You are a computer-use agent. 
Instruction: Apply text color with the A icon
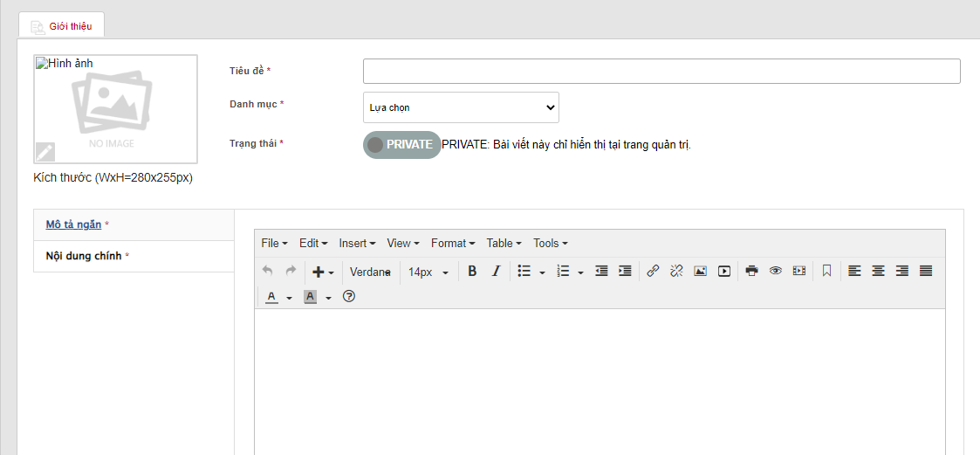coord(271,297)
